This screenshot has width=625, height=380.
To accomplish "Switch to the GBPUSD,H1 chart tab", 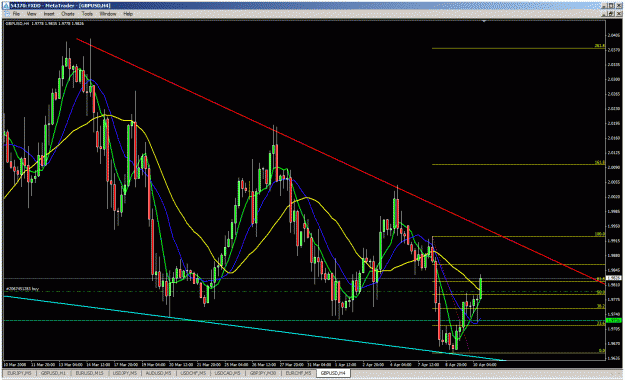I will pos(53,373).
